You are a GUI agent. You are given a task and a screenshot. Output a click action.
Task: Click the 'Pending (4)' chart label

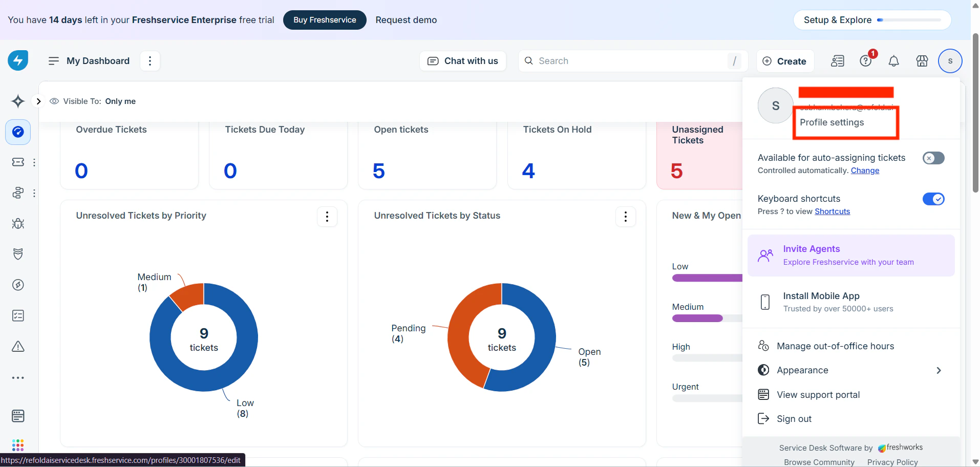coord(408,333)
